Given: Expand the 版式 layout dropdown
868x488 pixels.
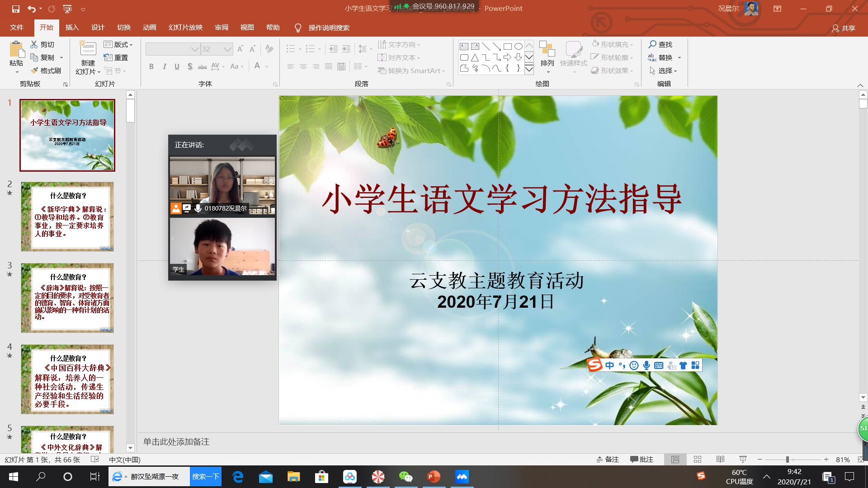Looking at the screenshot, I should (118, 44).
